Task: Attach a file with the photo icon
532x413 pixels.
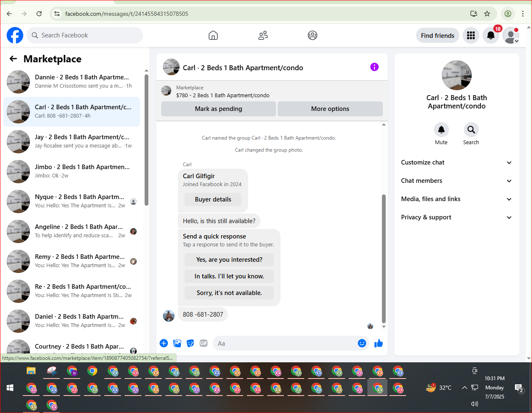Action: 177,343
